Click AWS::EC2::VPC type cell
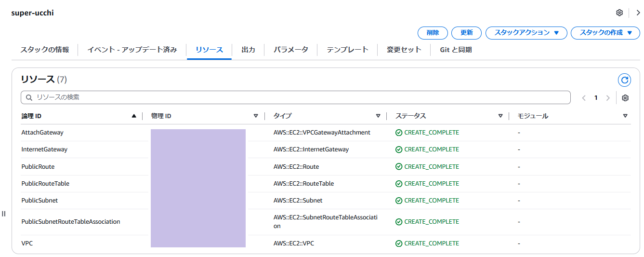Viewport: 644px width, 257px height. [x=293, y=243]
